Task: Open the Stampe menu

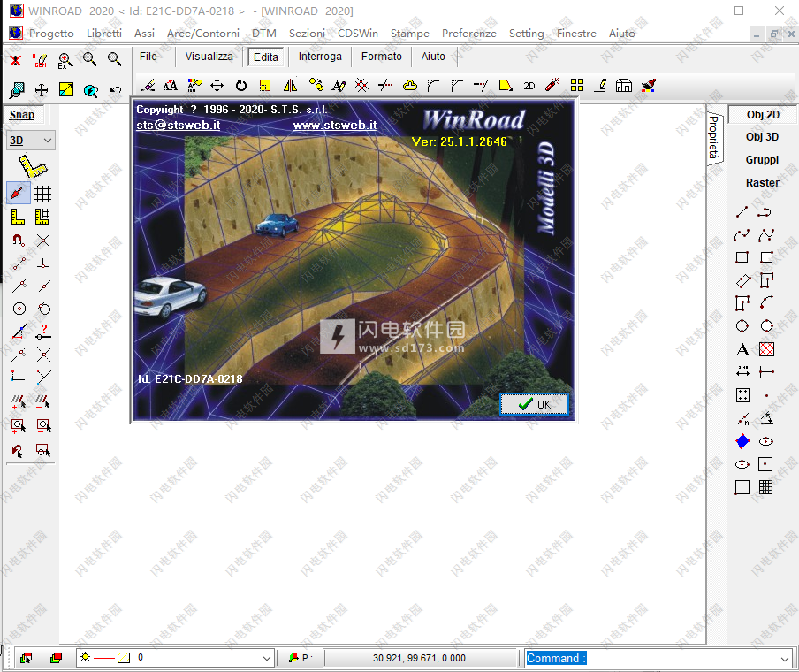Action: coord(410,33)
